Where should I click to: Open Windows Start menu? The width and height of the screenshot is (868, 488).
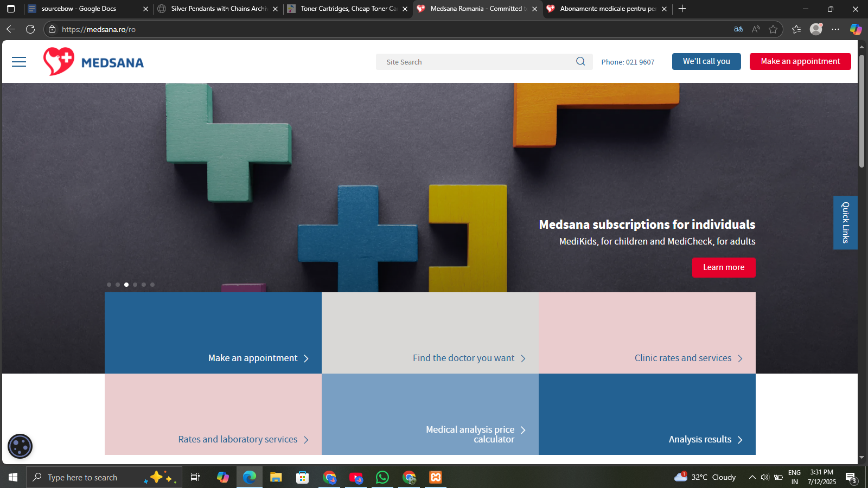point(13,477)
